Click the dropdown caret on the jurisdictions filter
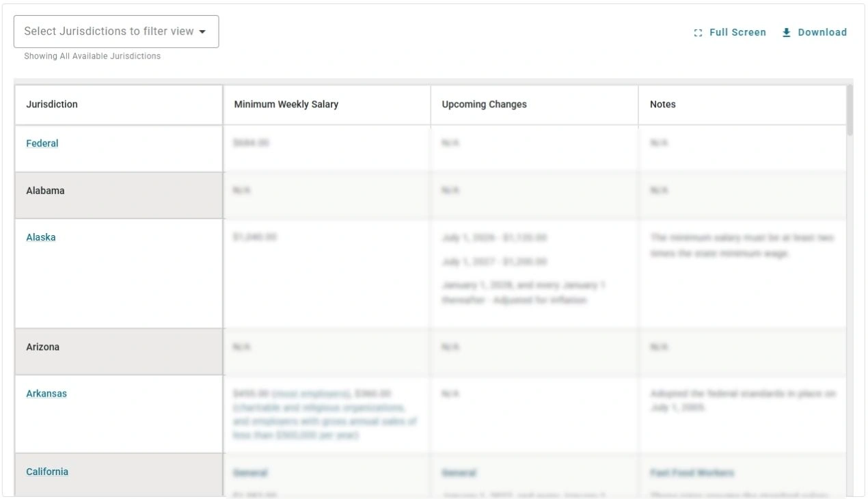Screen dimensions: 868x499 (x=203, y=31)
